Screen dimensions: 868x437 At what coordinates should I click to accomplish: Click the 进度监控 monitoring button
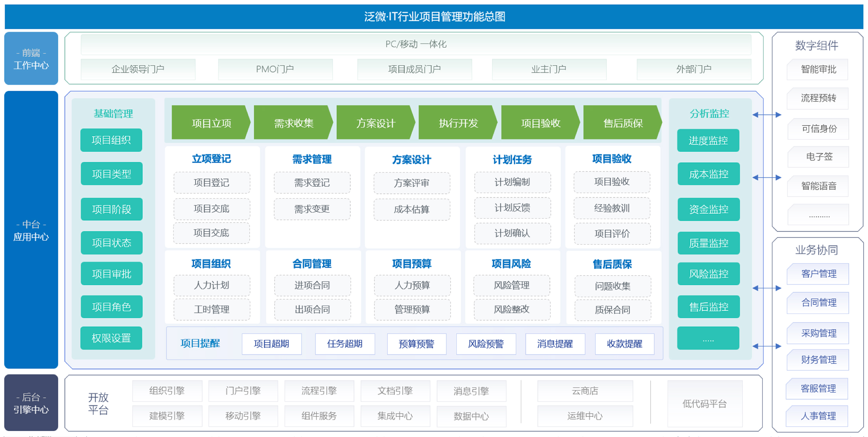coord(708,141)
